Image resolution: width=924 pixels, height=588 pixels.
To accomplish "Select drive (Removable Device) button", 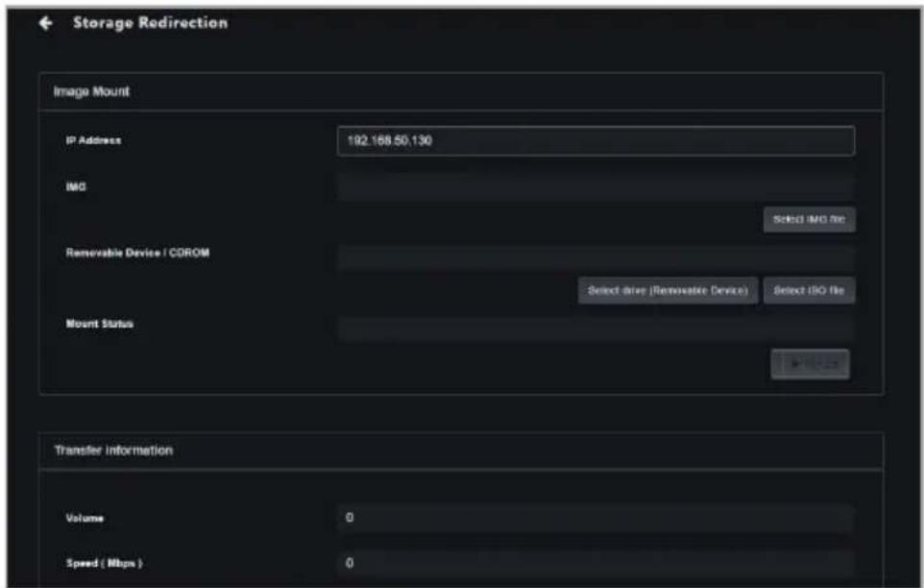I will [x=668, y=290].
